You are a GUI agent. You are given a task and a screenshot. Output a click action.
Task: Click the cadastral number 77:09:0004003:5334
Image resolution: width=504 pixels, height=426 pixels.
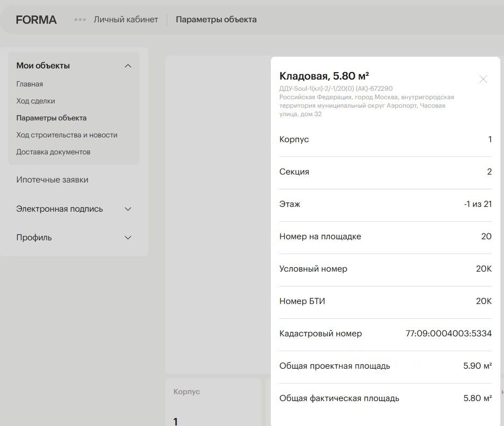click(448, 334)
